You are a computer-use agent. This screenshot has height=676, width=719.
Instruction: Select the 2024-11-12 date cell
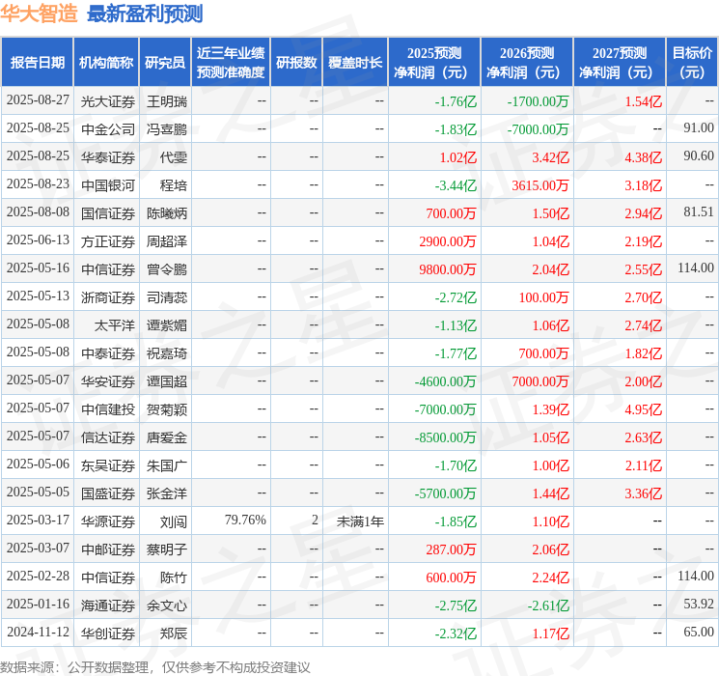[x=38, y=632]
